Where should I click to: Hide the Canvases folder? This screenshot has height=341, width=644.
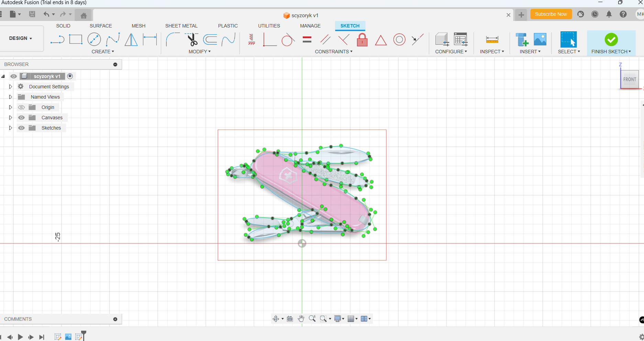click(x=21, y=118)
